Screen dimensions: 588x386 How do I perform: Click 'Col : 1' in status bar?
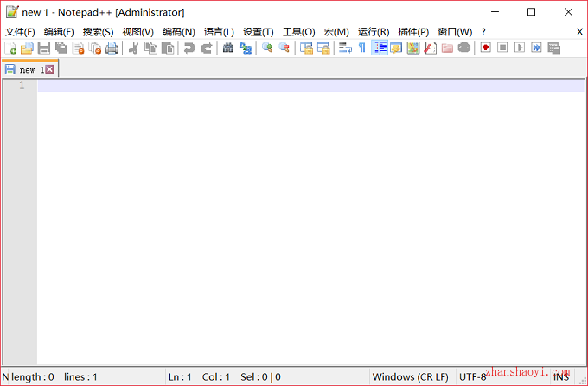216,376
